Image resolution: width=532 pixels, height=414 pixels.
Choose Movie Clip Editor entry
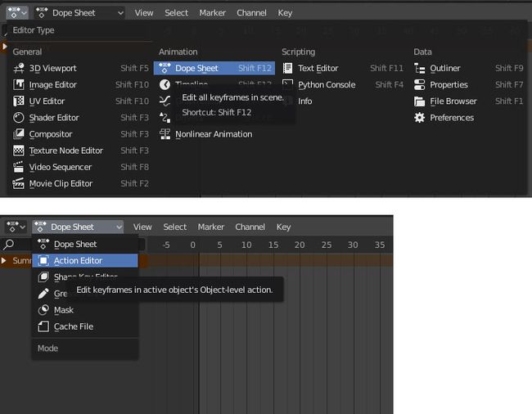(x=81, y=183)
